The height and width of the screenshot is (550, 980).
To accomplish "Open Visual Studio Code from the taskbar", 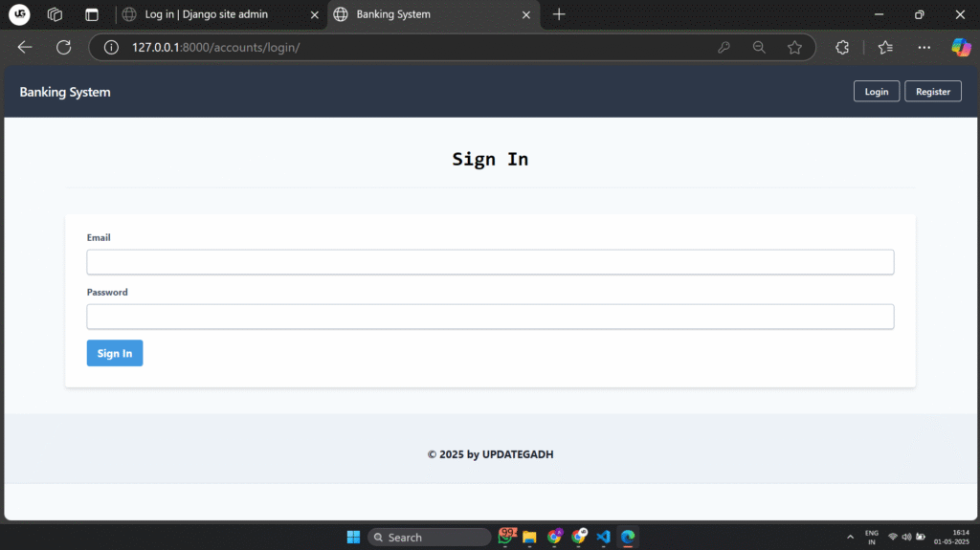I will 603,537.
